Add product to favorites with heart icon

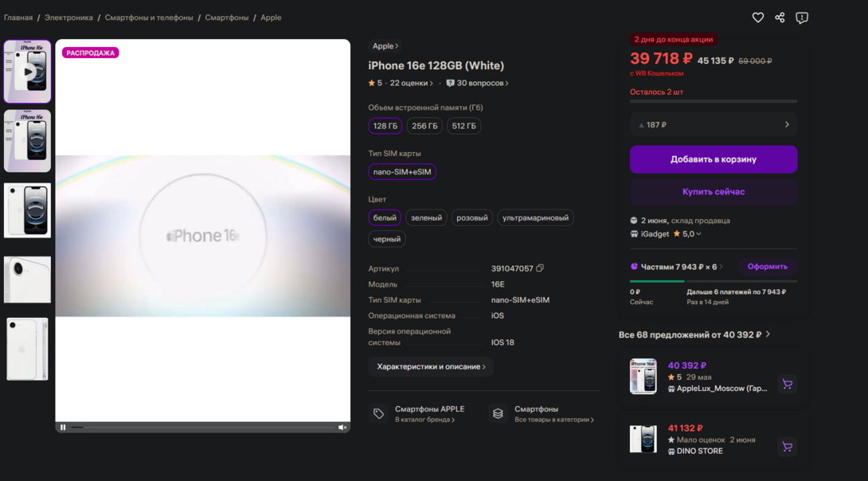[757, 18]
